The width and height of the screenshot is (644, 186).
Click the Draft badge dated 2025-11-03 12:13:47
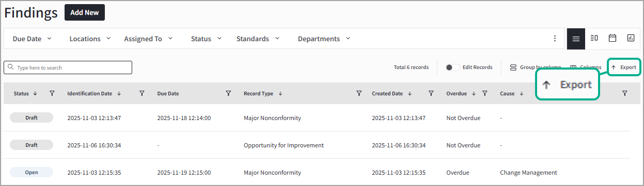32,118
